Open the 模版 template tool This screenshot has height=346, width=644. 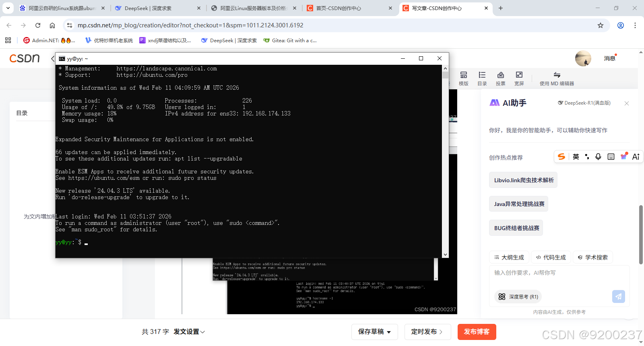tap(464, 78)
